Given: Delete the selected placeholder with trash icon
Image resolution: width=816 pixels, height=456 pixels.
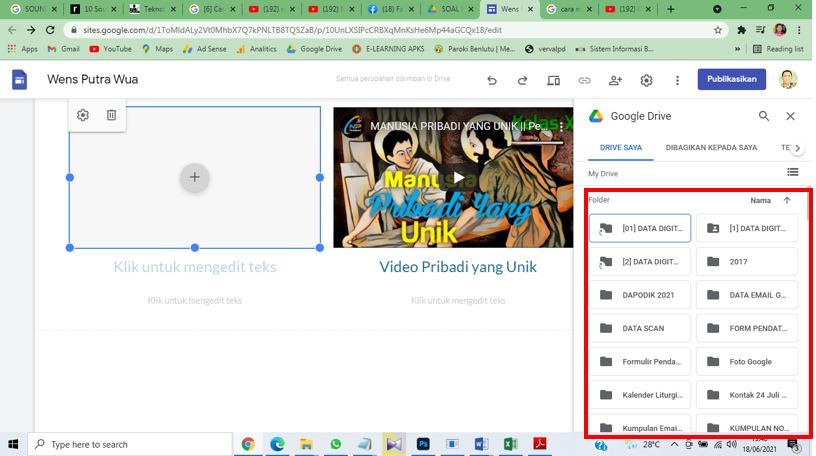Looking at the screenshot, I should point(111,115).
